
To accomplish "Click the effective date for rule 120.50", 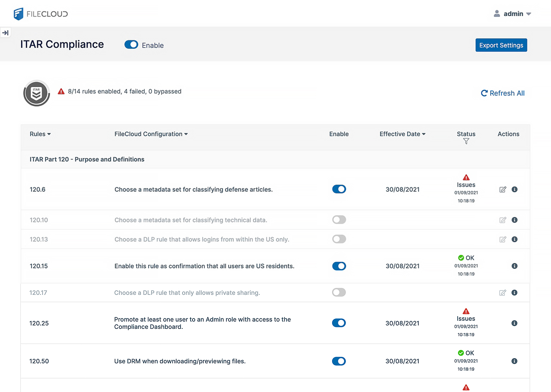I will 403,361.
